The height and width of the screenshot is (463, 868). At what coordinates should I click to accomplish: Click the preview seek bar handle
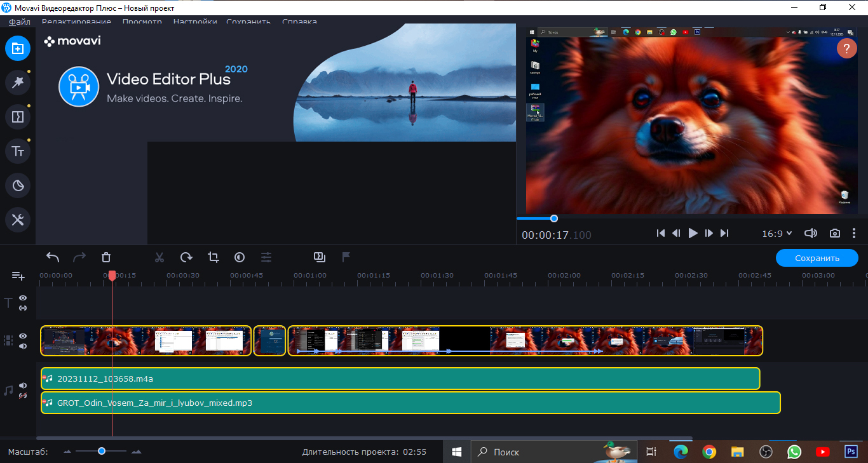[553, 218]
